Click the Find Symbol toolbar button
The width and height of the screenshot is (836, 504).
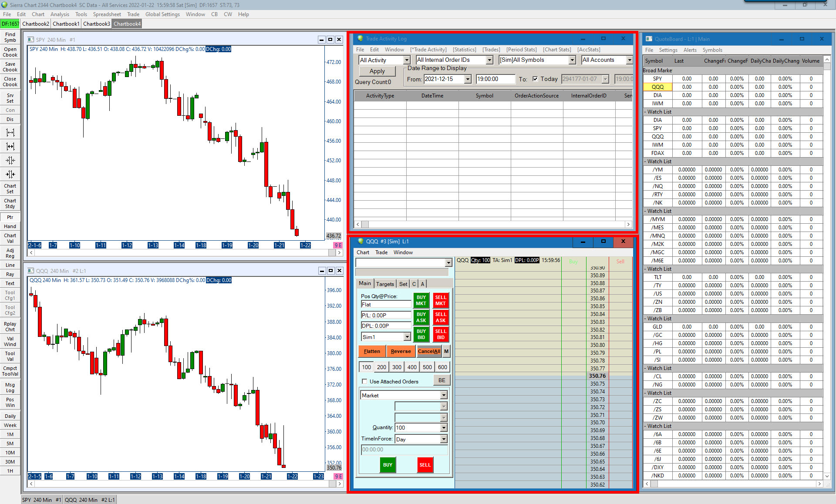(x=10, y=37)
